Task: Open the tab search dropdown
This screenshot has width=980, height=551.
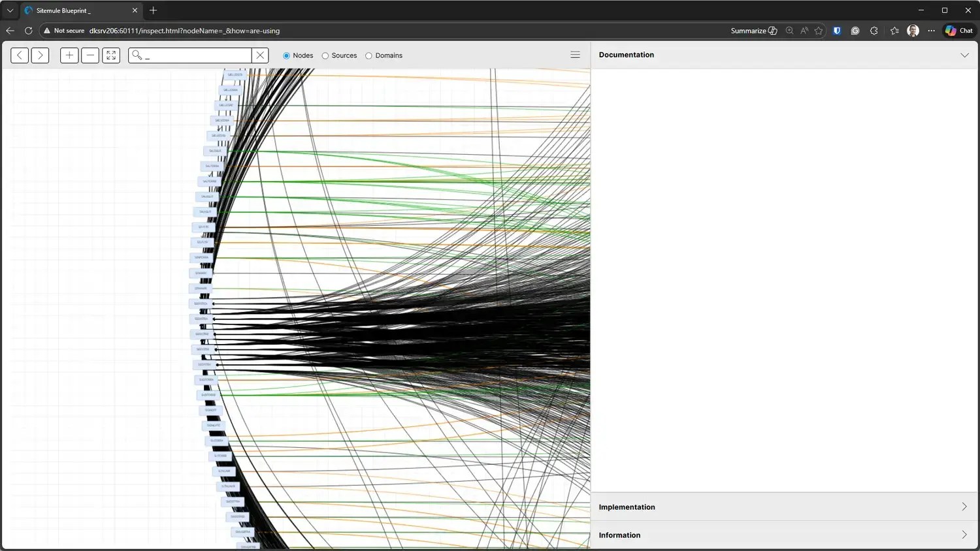Action: tap(10, 10)
